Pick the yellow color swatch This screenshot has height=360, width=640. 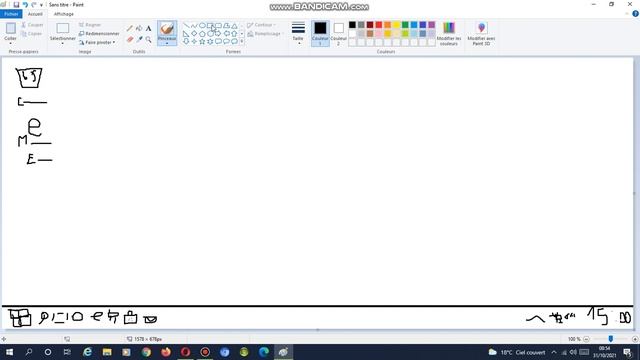pos(396,25)
